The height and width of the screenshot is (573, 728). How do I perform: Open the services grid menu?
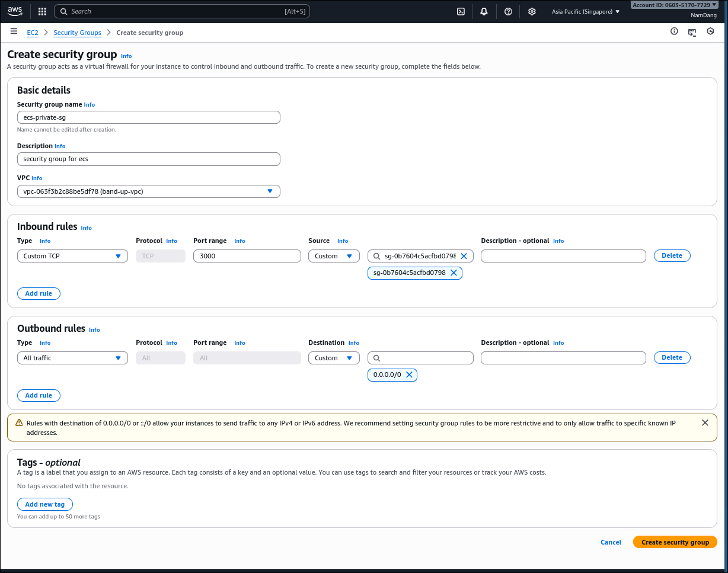pyautogui.click(x=41, y=11)
